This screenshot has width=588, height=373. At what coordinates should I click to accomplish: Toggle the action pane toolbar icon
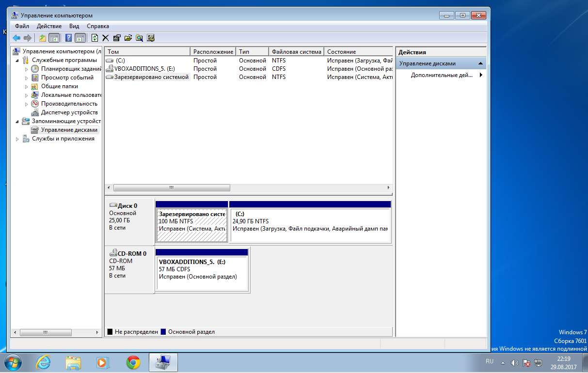[x=80, y=38]
